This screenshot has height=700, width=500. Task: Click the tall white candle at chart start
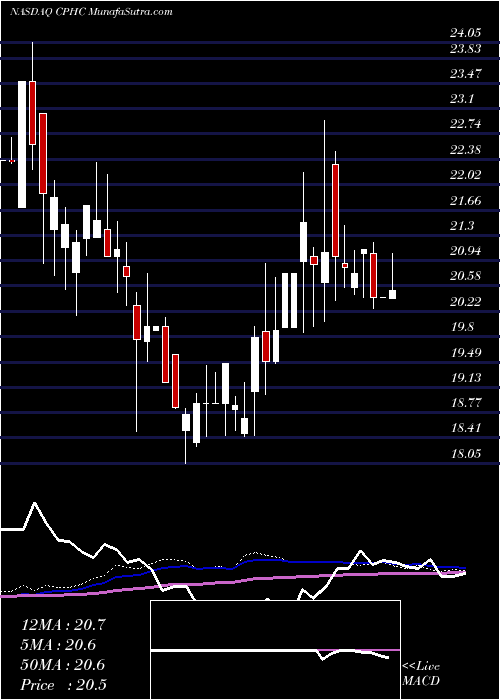22,145
